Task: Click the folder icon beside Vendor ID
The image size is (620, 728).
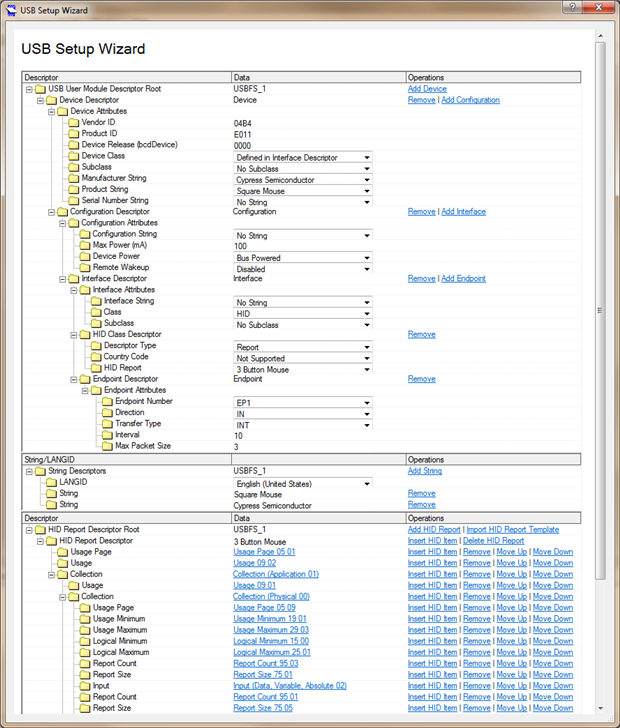Action: pyautogui.click(x=73, y=123)
